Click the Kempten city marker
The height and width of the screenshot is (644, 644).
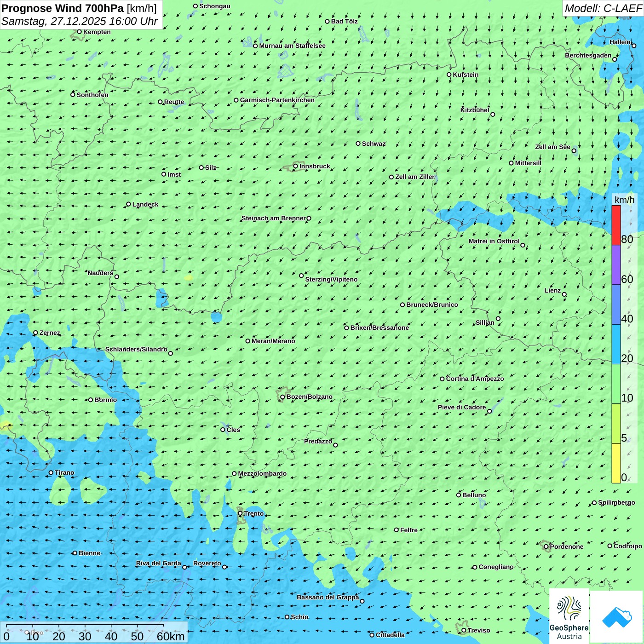79,32
